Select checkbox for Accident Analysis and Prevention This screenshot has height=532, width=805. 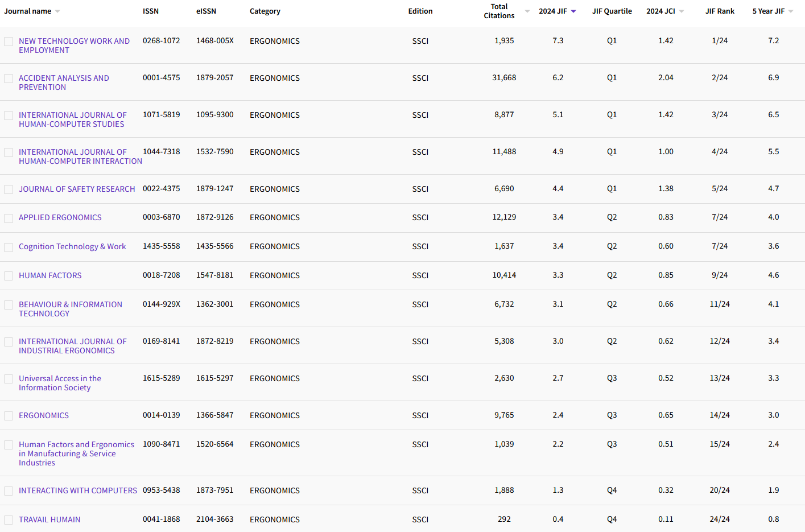[9, 79]
